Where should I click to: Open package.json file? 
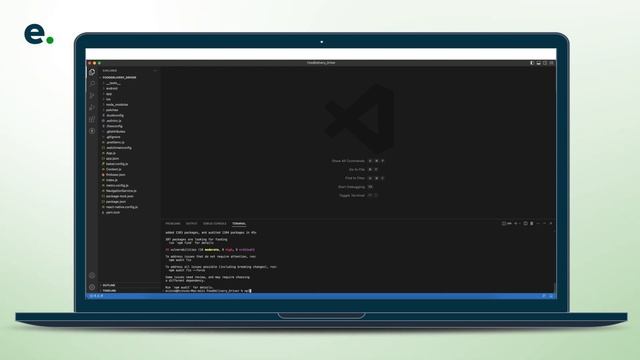116,202
